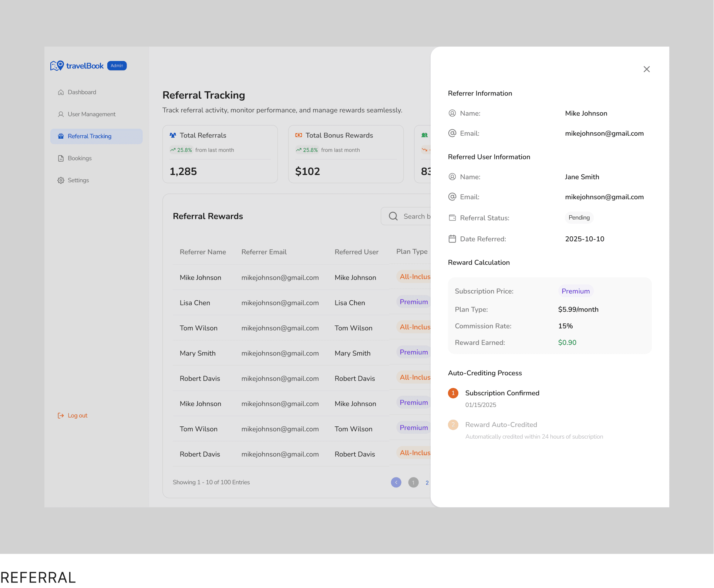Open Lisa Chen row in table

tap(195, 303)
